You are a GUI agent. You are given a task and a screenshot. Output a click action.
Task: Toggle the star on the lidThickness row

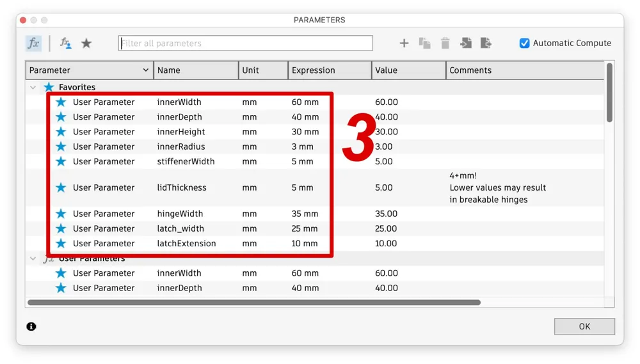click(x=61, y=187)
